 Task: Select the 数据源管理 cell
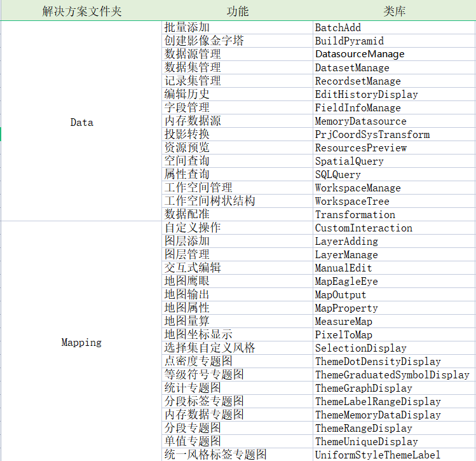(238, 54)
